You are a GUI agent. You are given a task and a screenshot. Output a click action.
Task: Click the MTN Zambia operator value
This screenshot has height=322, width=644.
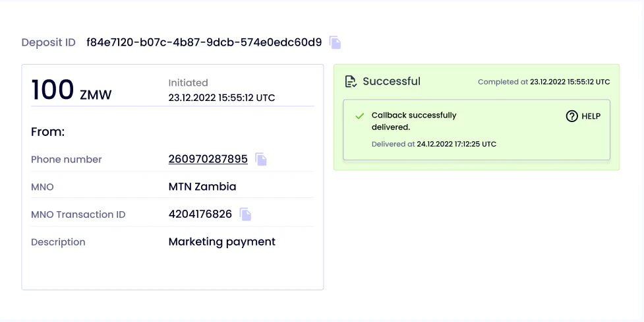202,187
